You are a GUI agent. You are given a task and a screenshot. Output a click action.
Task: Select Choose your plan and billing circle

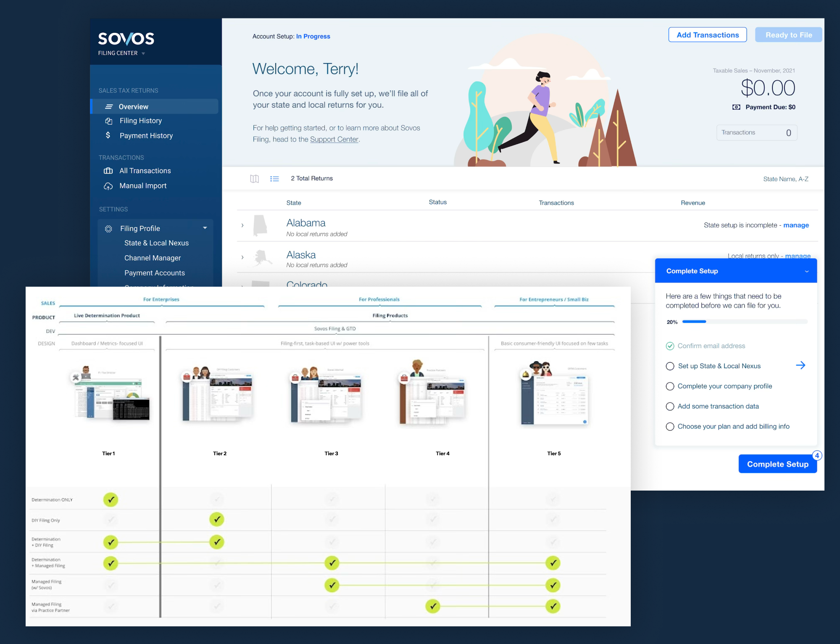[670, 427]
